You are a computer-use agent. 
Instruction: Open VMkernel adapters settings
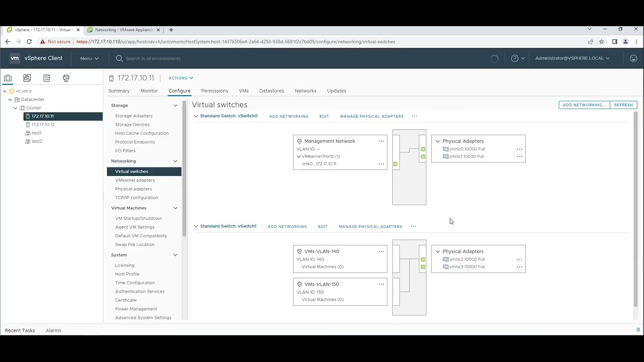click(x=135, y=180)
